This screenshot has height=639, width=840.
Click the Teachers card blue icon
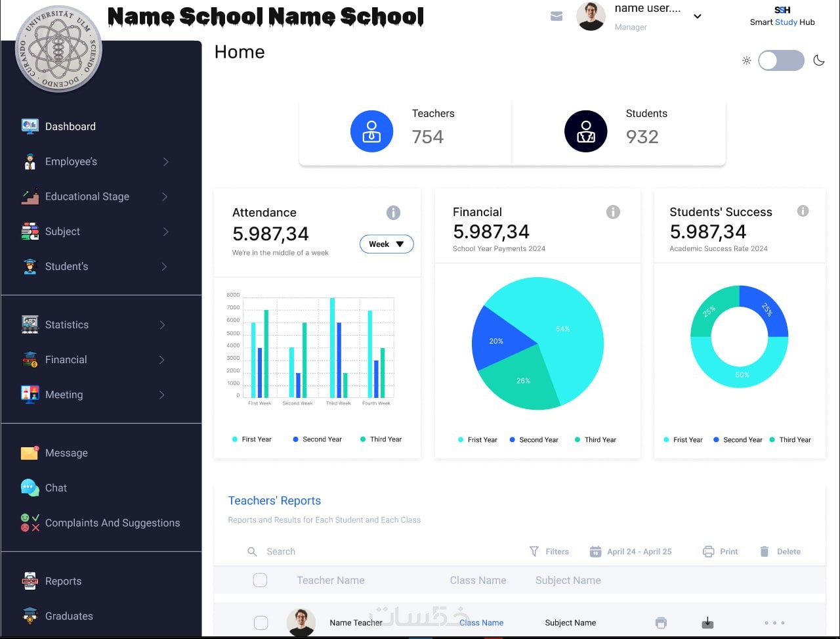click(x=371, y=131)
